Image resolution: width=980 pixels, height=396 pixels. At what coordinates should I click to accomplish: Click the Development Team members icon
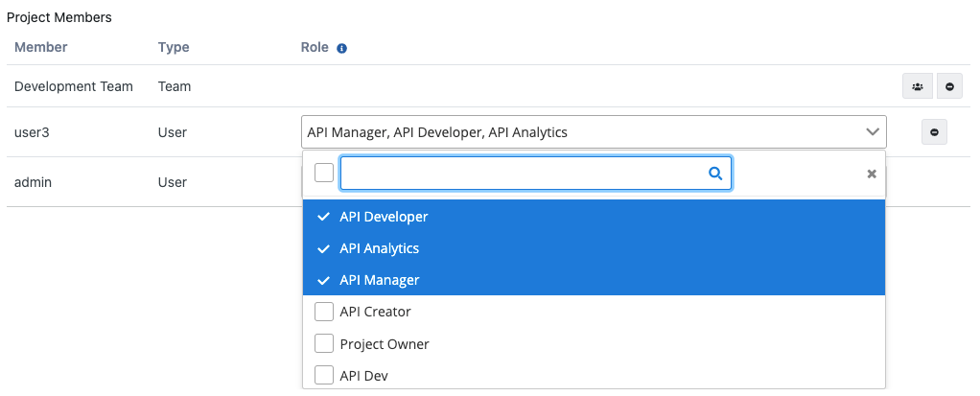click(918, 86)
